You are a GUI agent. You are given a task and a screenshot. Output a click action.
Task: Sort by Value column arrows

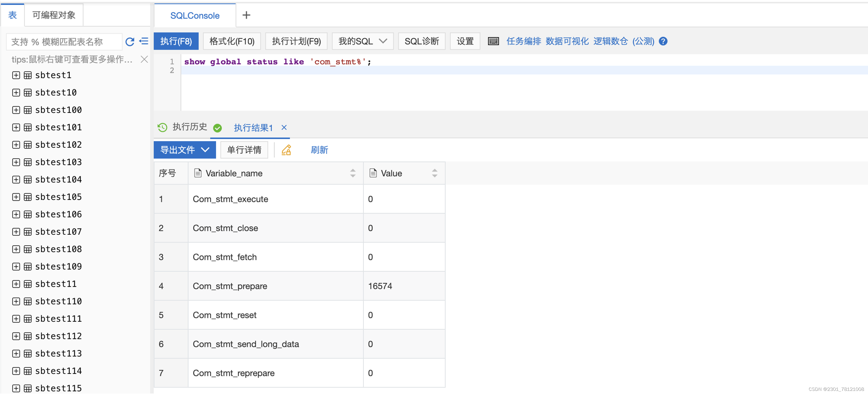(435, 173)
